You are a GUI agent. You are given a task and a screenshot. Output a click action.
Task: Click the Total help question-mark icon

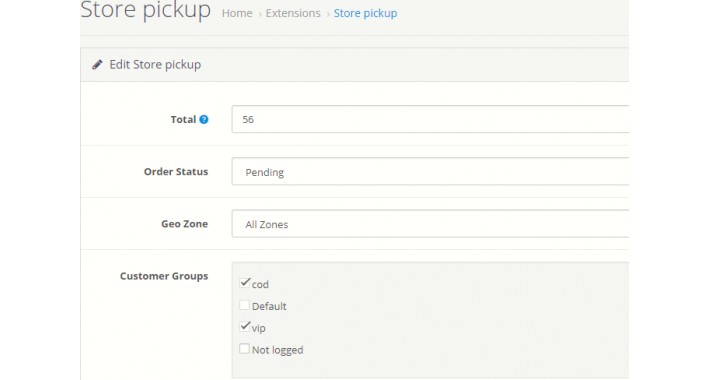pos(204,120)
